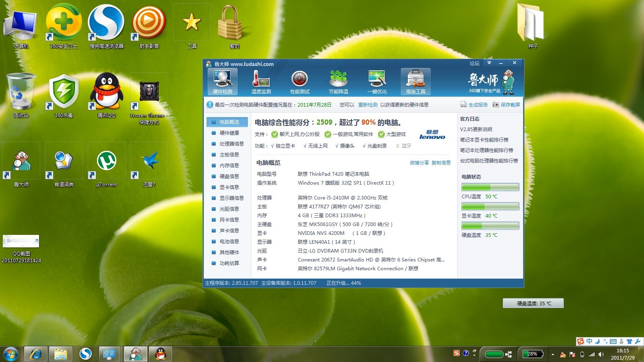Open the 计算机 desktop icon
Screen dimensions: 644x362
[21, 27]
